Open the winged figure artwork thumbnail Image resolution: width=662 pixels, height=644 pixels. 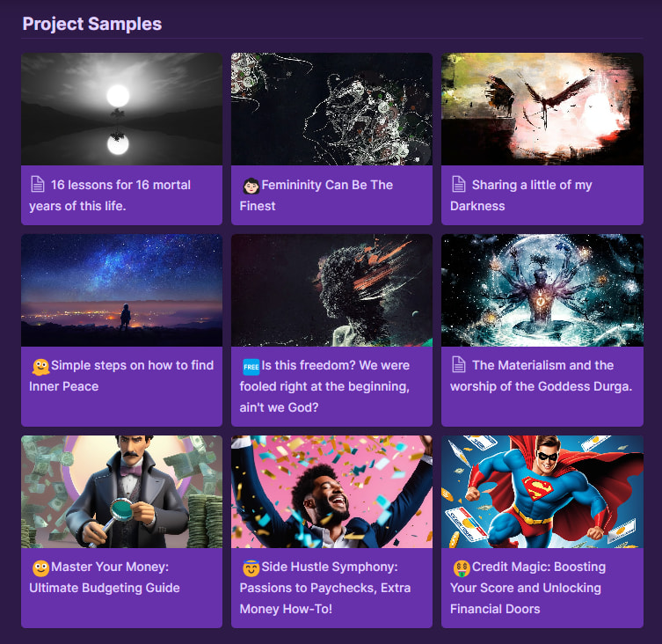[542, 109]
